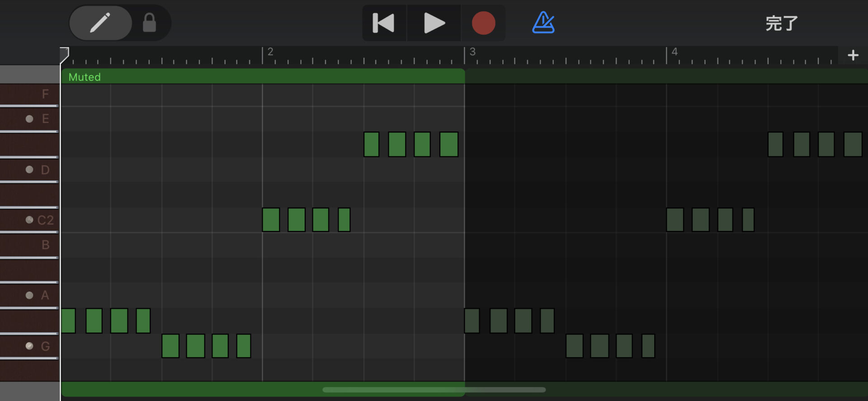Tap the E key on the keyboard strip

pos(30,118)
